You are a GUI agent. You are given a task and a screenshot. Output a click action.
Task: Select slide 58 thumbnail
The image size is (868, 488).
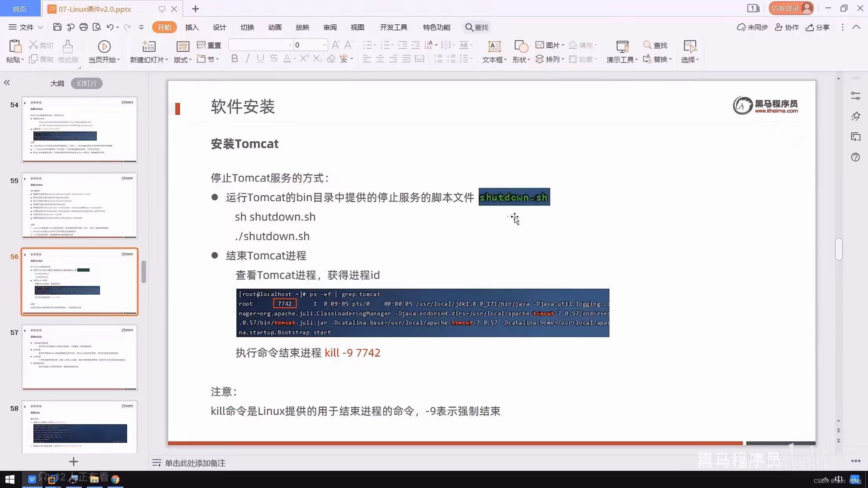click(79, 426)
